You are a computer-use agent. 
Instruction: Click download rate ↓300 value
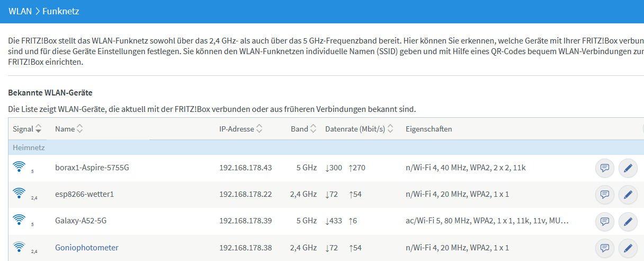pos(334,168)
